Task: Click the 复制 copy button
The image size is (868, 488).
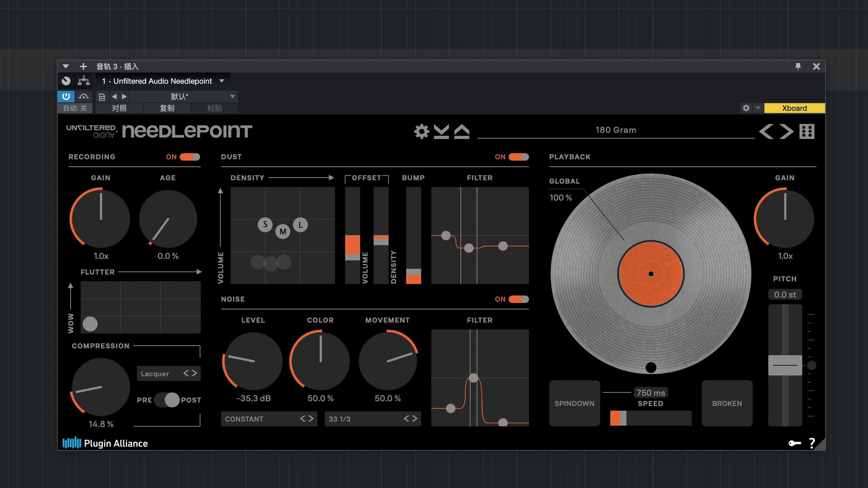Action: coord(167,108)
